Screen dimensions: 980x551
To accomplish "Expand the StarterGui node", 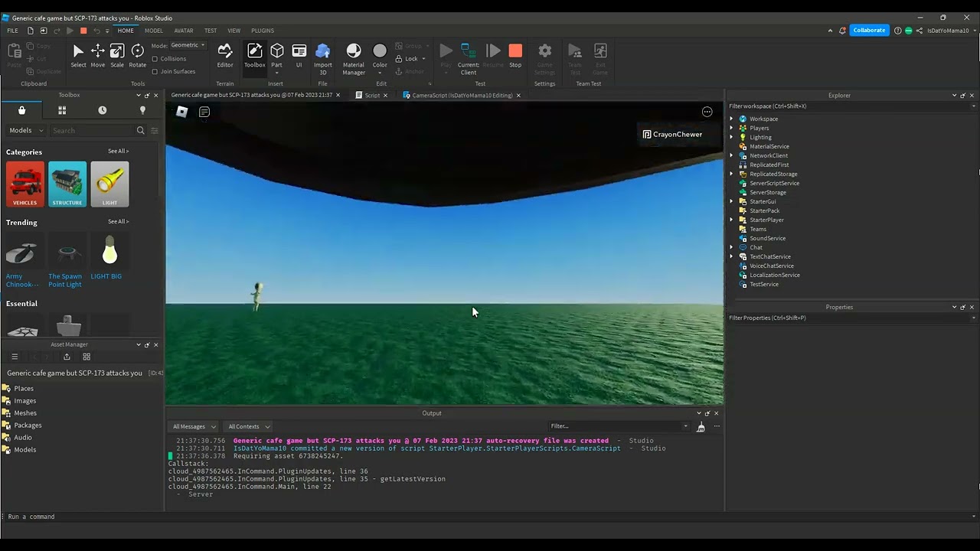I will [x=731, y=202].
